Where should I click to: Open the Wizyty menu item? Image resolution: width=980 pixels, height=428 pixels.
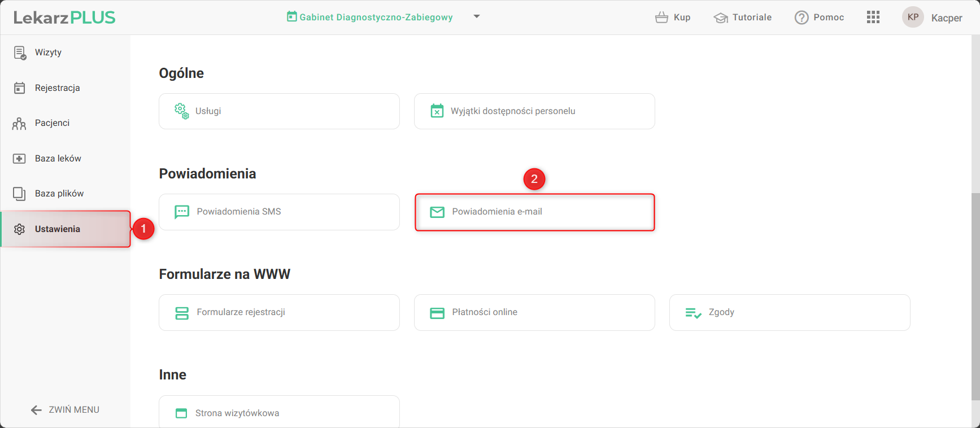[48, 53]
